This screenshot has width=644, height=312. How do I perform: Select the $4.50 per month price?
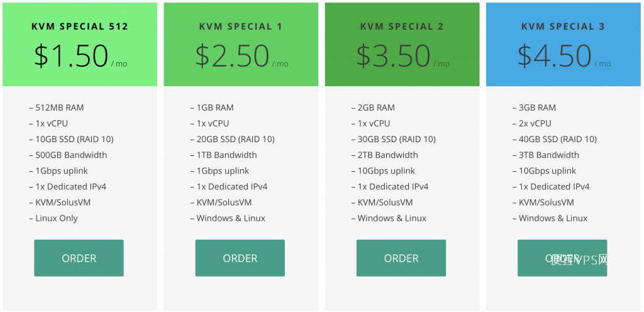point(564,56)
